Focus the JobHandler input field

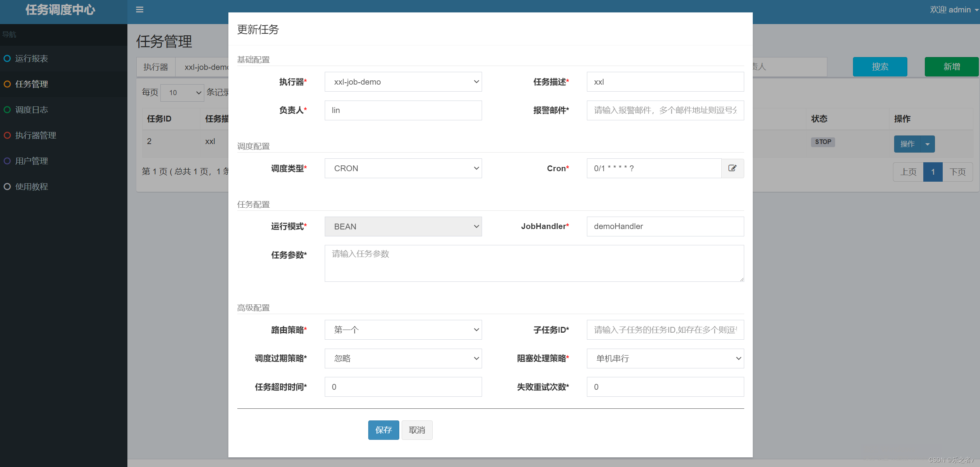pos(665,226)
